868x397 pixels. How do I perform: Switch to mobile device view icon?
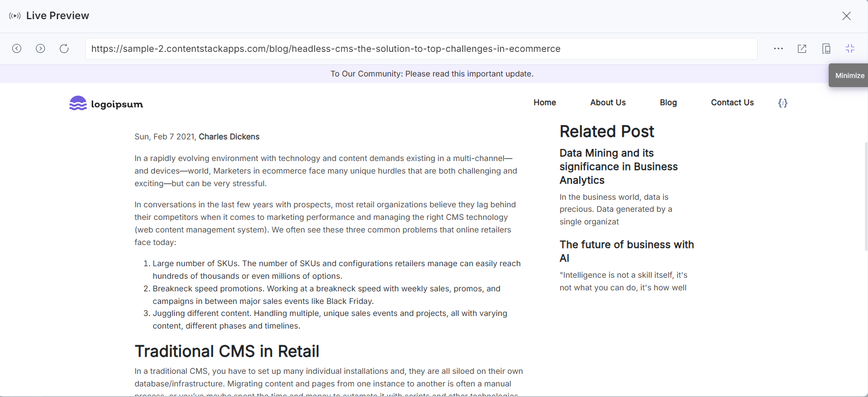826,49
